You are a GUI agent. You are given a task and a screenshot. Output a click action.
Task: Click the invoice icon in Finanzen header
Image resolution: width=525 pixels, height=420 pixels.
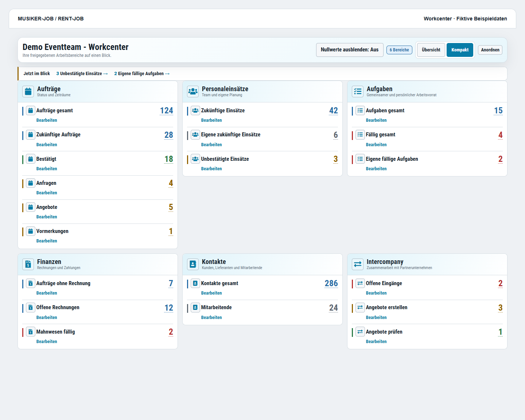click(x=28, y=264)
